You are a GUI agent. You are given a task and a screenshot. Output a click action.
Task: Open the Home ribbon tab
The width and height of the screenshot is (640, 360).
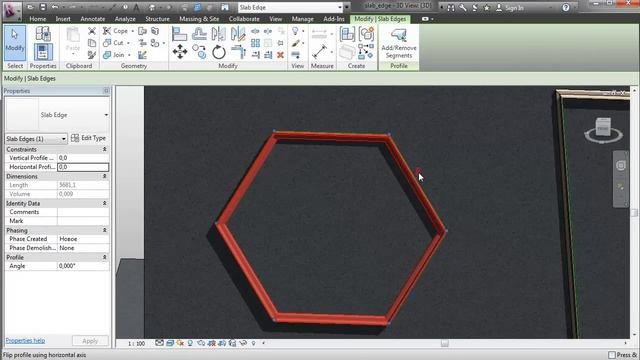coord(38,19)
